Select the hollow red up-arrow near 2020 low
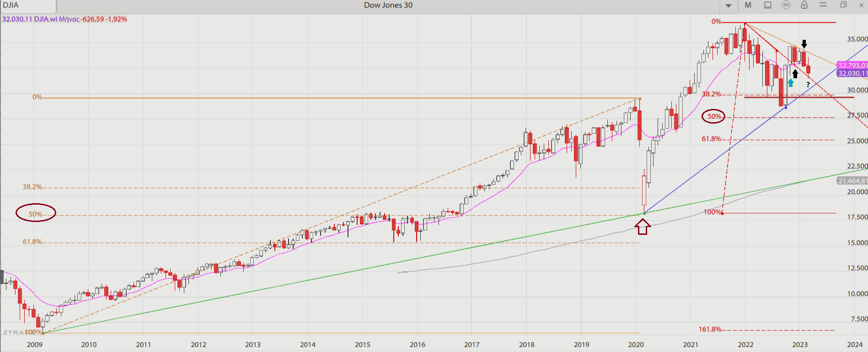 (x=643, y=227)
